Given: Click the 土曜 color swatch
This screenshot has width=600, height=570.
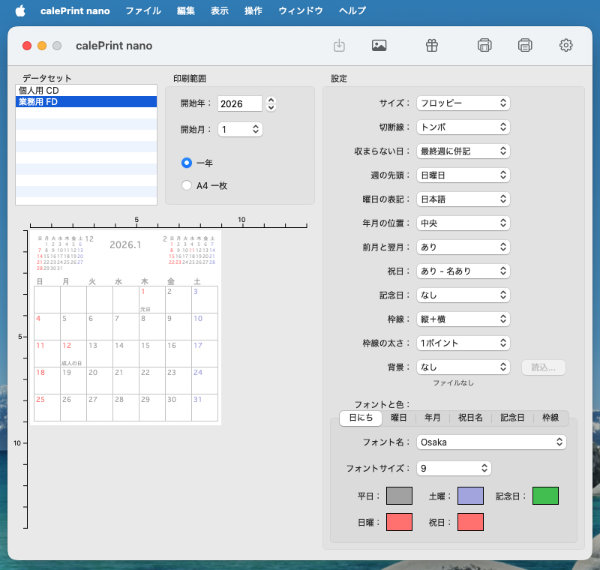Looking at the screenshot, I should pos(470,495).
